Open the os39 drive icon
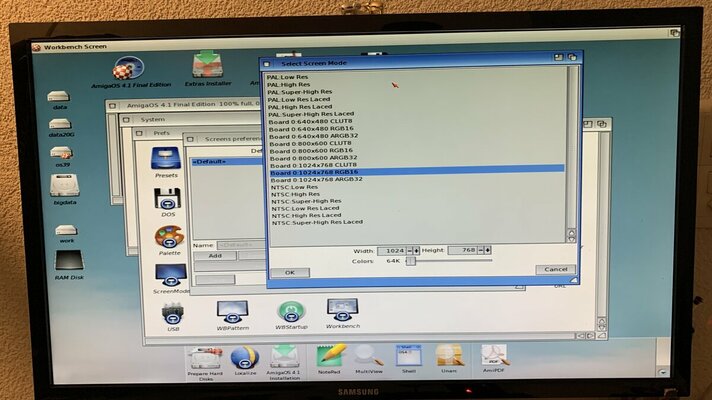712x400 pixels. (x=62, y=153)
